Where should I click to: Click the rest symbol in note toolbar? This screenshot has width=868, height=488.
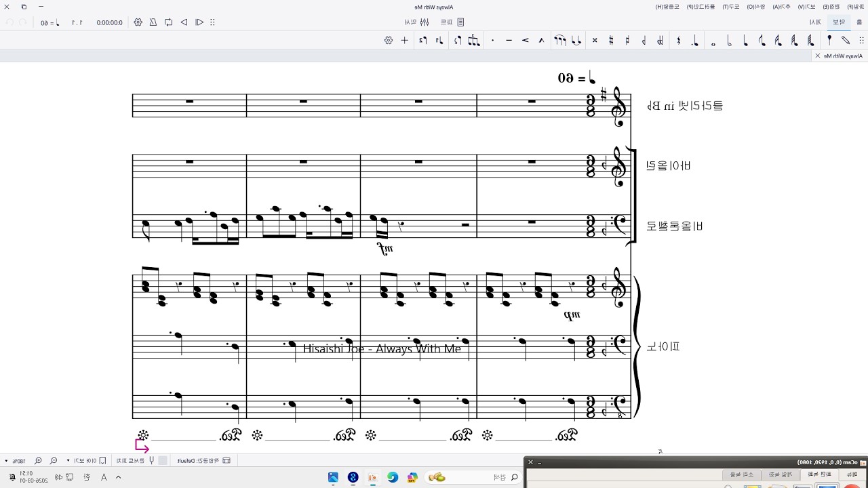(678, 40)
